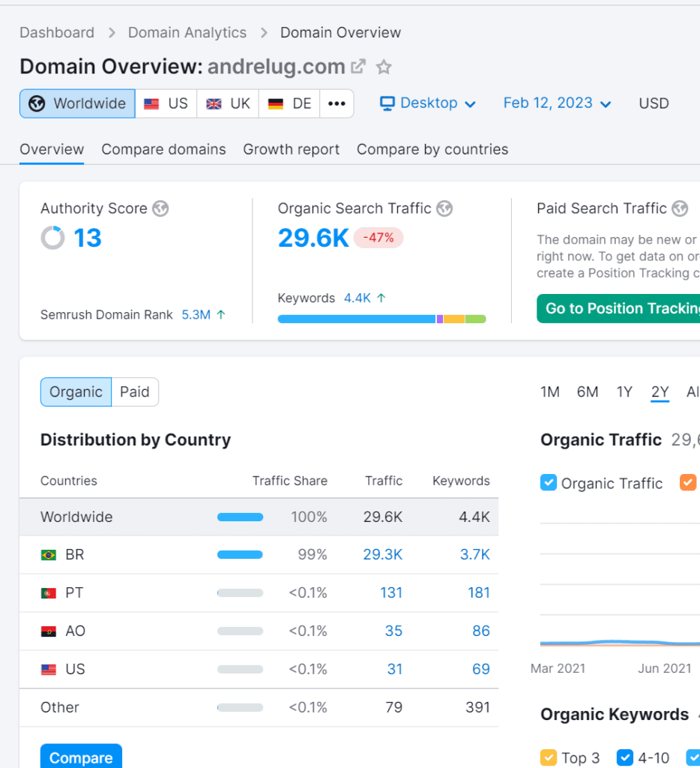Image resolution: width=700 pixels, height=768 pixels.
Task: Click the -47% traffic change badge
Action: tap(378, 238)
